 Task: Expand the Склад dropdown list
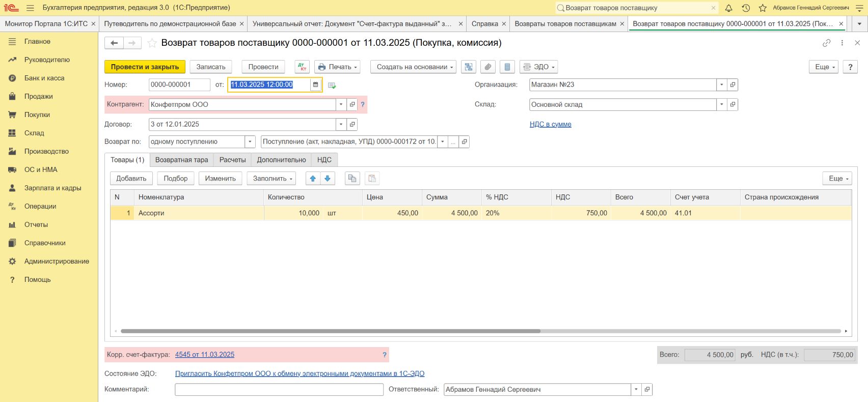point(721,104)
